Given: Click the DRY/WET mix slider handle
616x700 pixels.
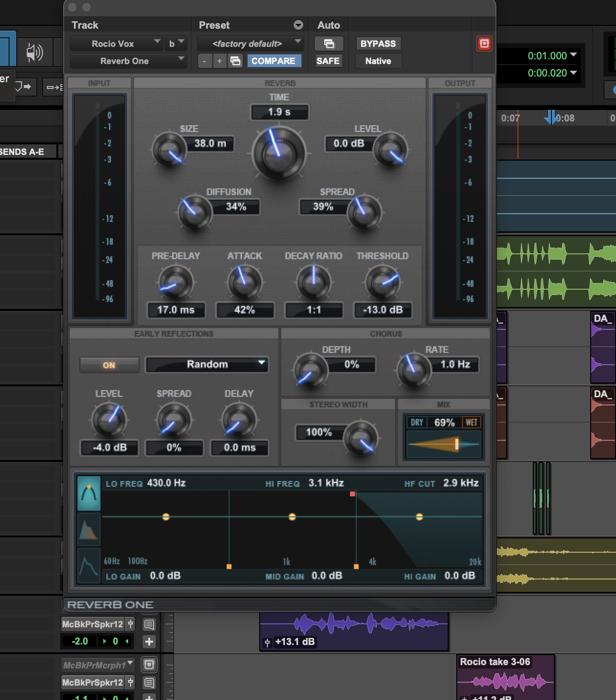Looking at the screenshot, I should click(x=456, y=444).
